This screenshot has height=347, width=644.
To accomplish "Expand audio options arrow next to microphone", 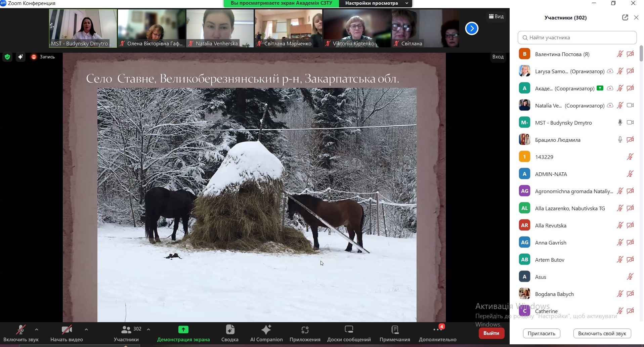I will (37, 330).
